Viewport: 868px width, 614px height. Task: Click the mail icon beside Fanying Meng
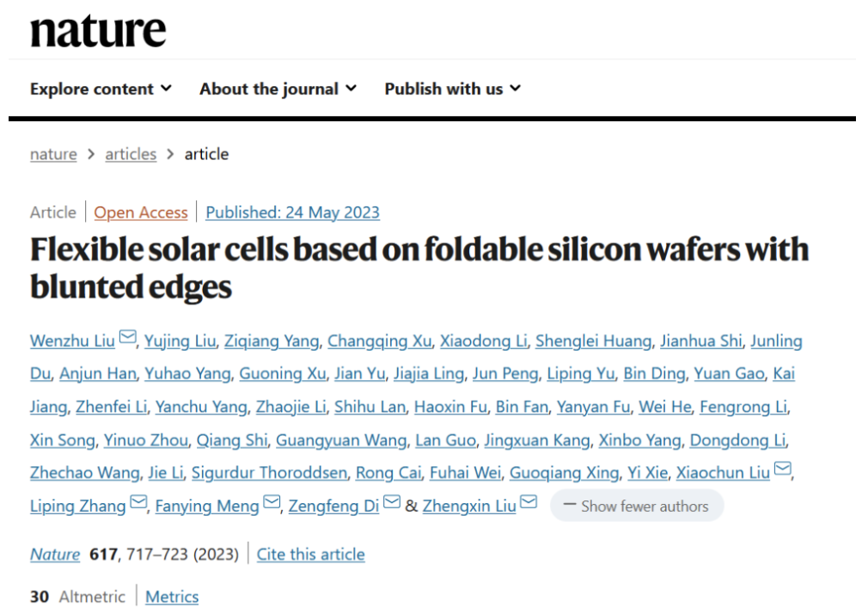(272, 502)
